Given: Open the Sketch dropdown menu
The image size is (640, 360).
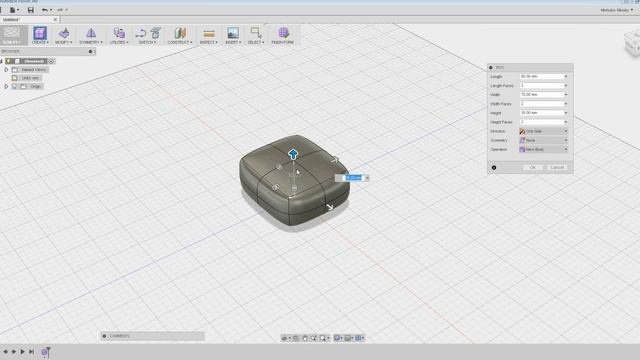Looking at the screenshot, I should [x=147, y=42].
